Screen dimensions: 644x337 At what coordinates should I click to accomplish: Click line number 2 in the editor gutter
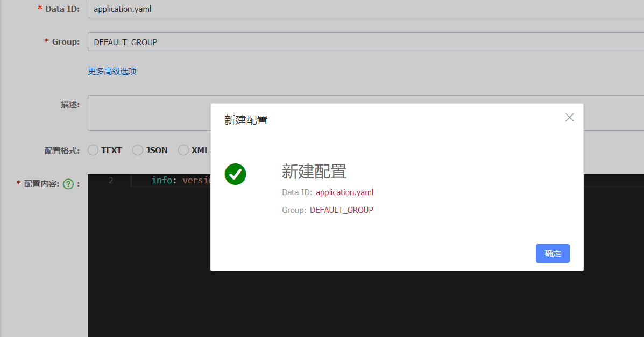pyautogui.click(x=111, y=181)
